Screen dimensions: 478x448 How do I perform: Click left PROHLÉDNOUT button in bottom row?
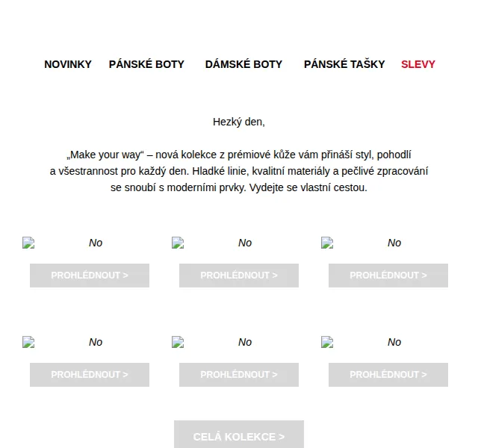90,375
